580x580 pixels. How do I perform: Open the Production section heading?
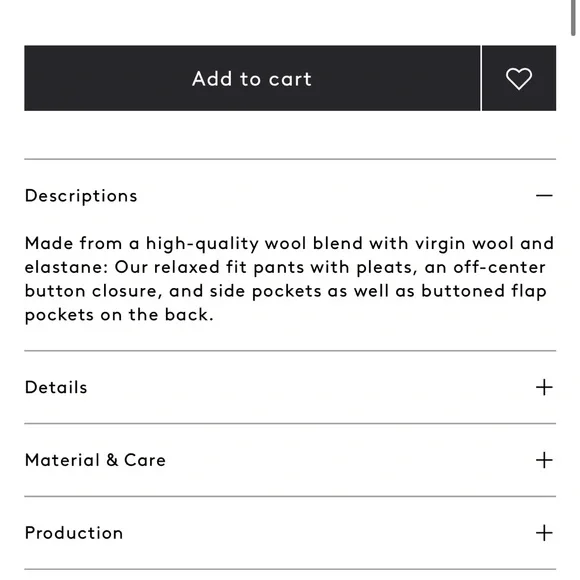click(x=74, y=533)
